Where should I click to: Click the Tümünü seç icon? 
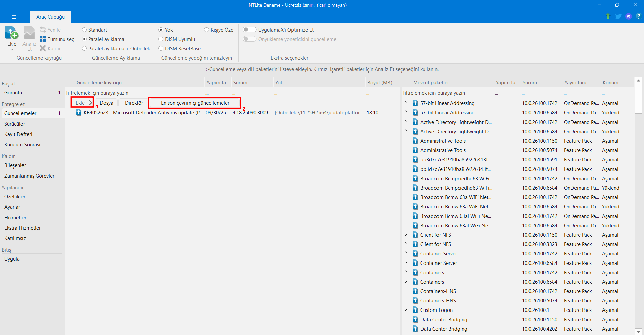tap(43, 39)
